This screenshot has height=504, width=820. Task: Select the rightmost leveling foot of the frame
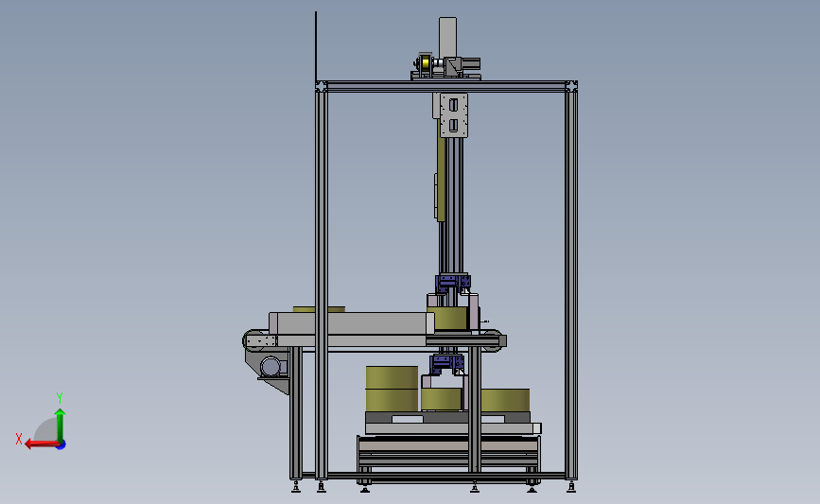coord(571,487)
